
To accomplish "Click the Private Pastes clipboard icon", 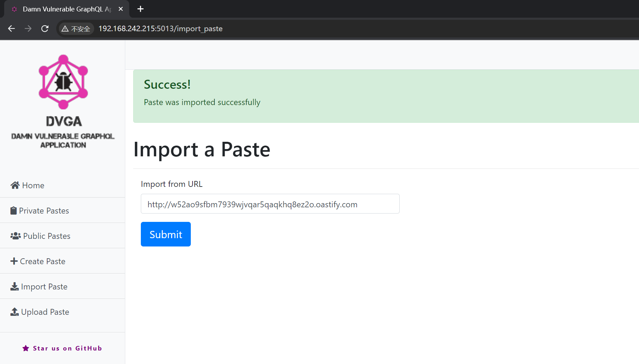I will point(14,211).
